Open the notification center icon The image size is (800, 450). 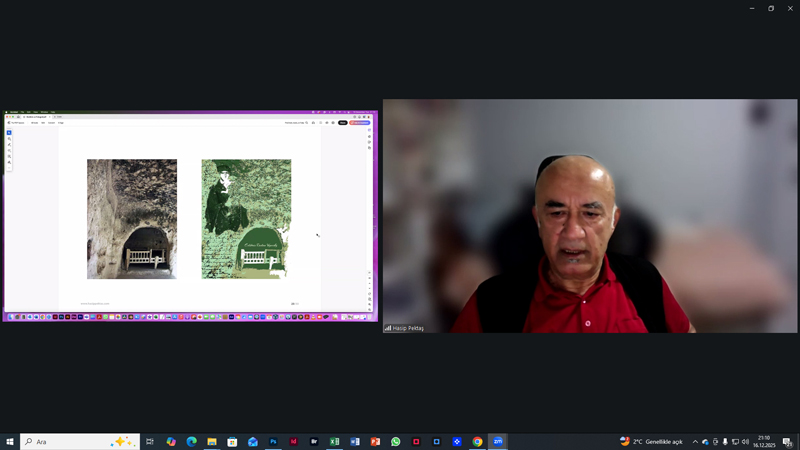point(787,441)
